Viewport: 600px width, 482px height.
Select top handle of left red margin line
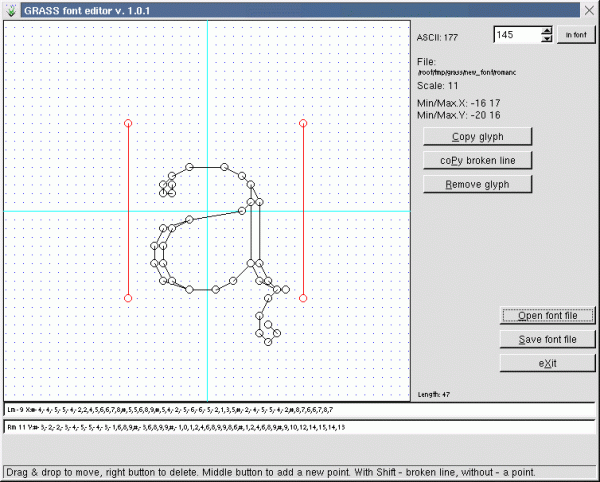pyautogui.click(x=128, y=123)
